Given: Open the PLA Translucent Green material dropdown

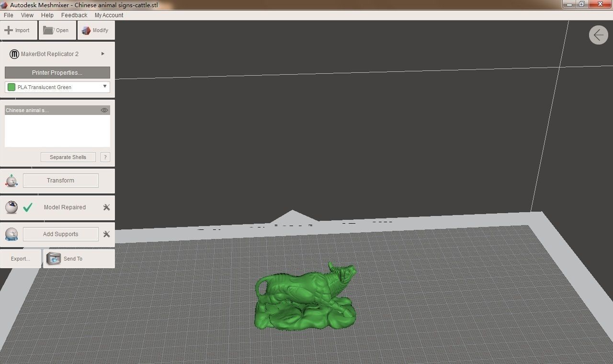Looking at the screenshot, I should (x=57, y=87).
